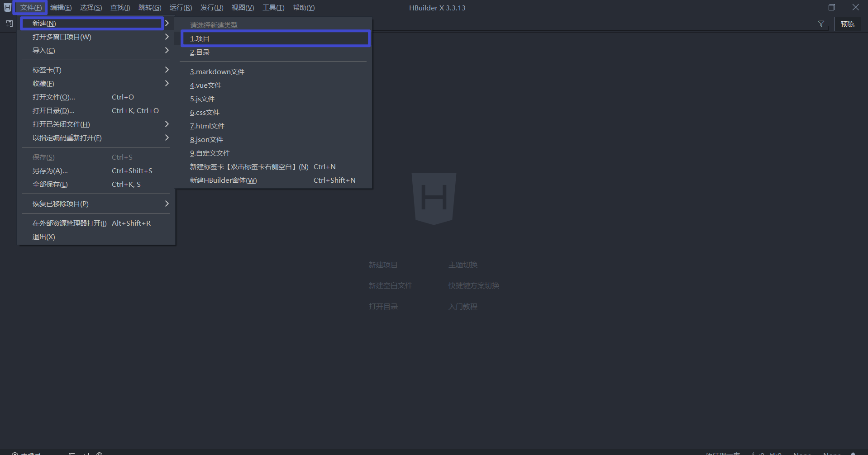Choose 9.自定义文件 in the submenu
Image resolution: width=868 pixels, height=455 pixels.
click(273, 153)
